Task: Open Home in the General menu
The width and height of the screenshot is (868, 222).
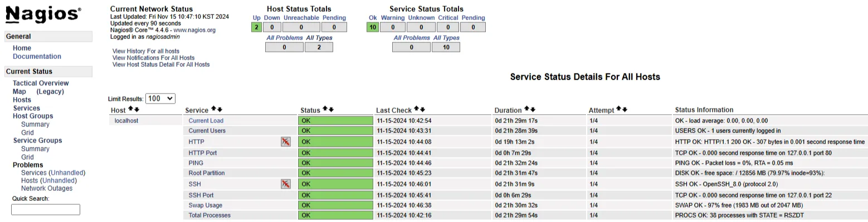Action: [22, 48]
